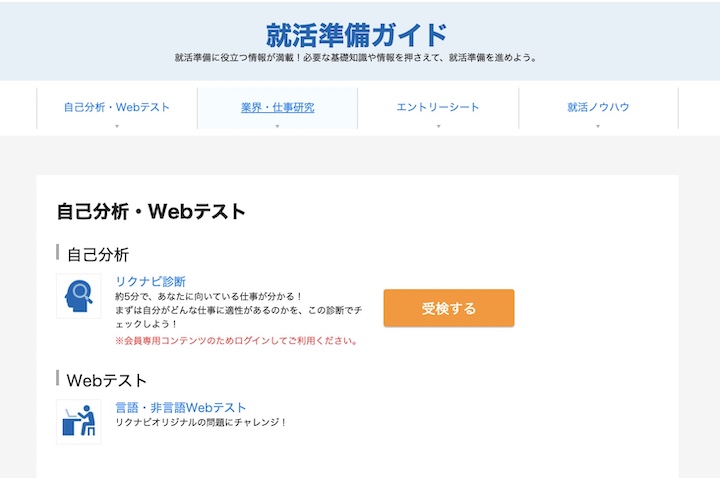Expand the arrow under 就活ノウハウ tab
The image size is (720, 478).
[x=598, y=126]
